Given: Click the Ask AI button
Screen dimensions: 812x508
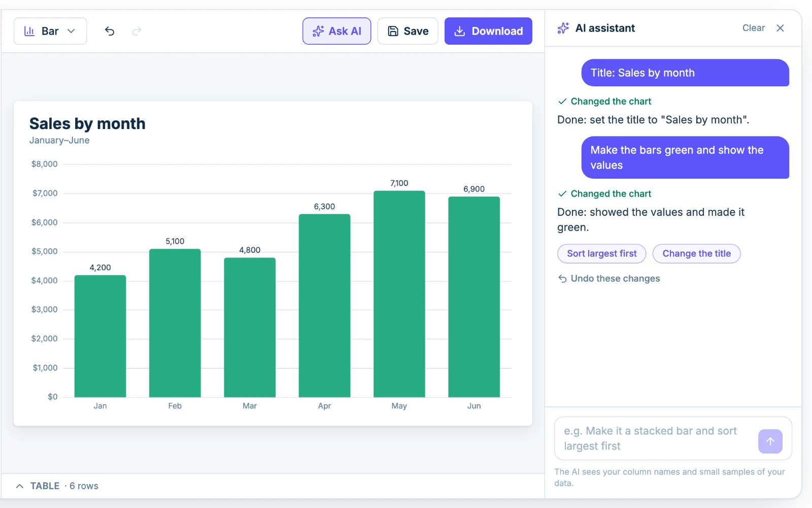Looking at the screenshot, I should (337, 31).
